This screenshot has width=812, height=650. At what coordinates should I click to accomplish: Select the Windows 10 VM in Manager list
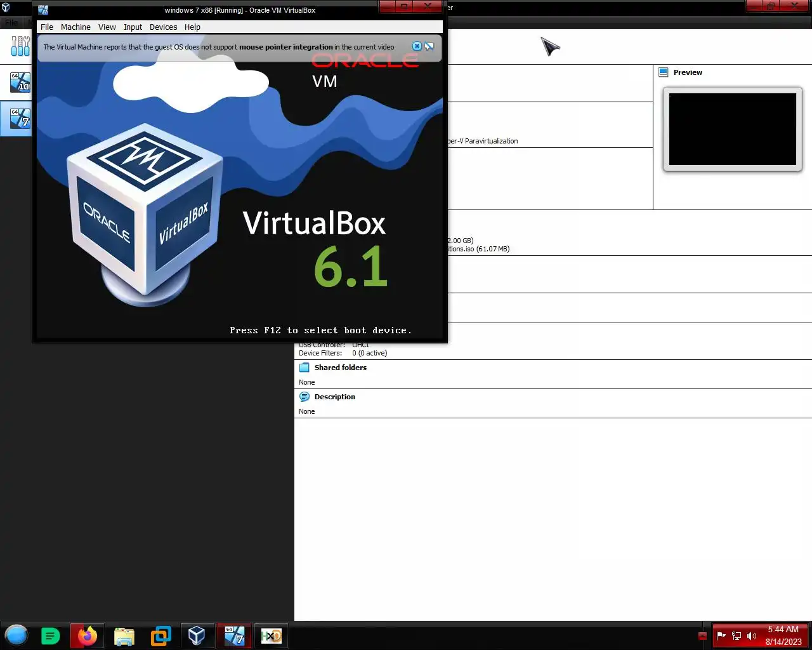(20, 82)
